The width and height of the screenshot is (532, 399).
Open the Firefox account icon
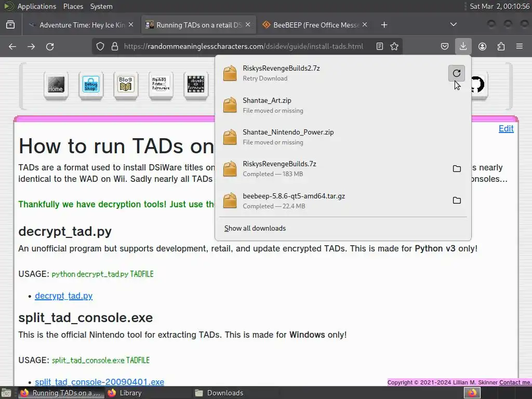coord(482,46)
